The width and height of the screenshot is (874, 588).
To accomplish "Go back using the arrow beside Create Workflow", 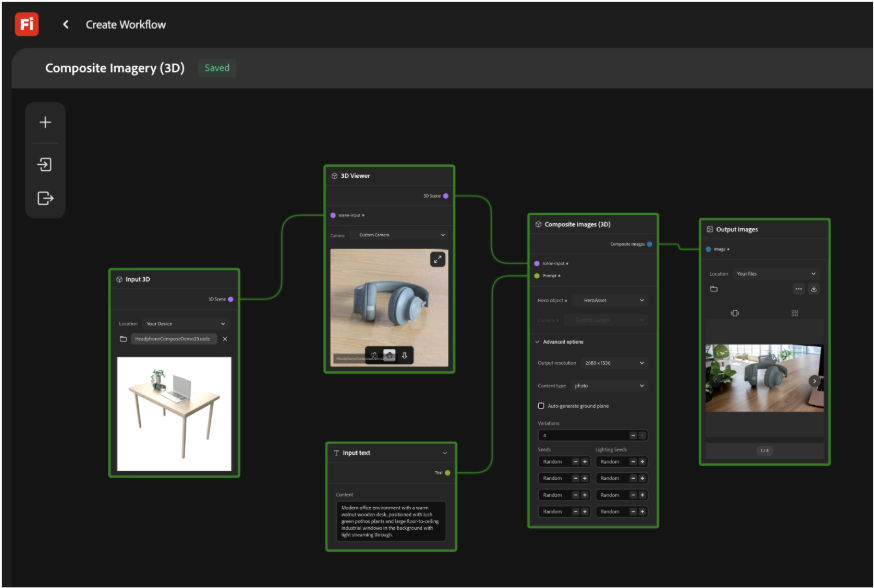I will [66, 25].
